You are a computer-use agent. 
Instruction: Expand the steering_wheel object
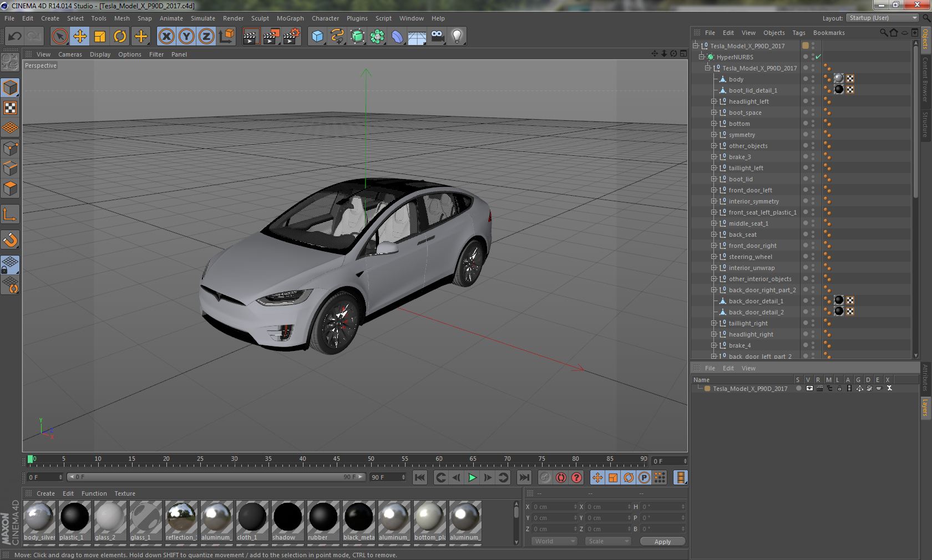(x=714, y=257)
